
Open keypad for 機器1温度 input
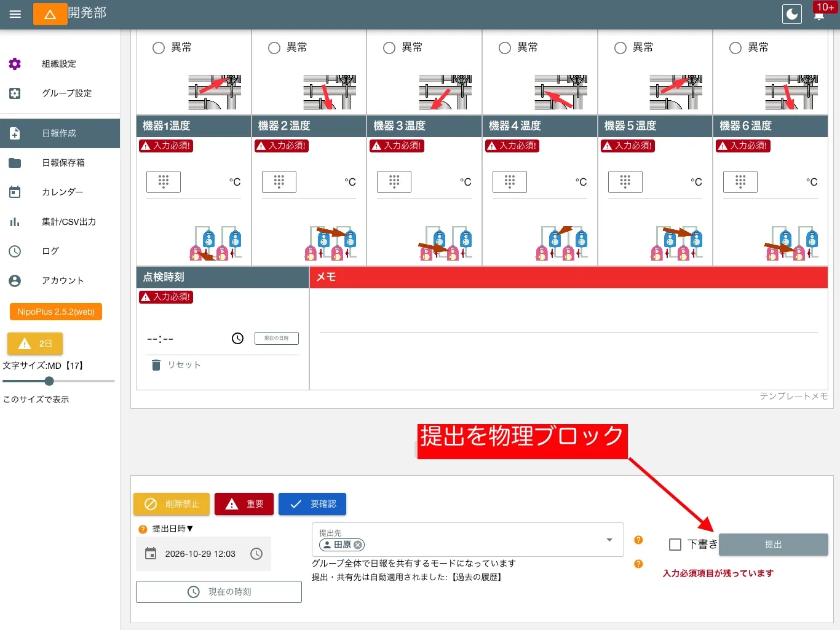(x=164, y=182)
